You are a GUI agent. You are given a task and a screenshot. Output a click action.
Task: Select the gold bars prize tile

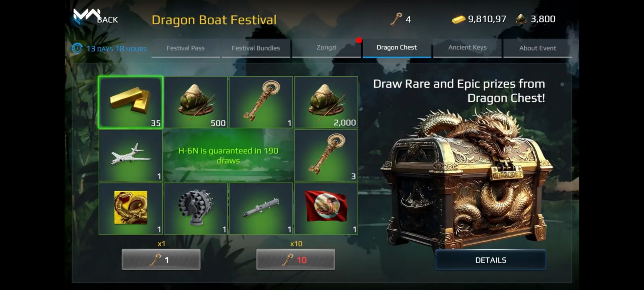(130, 102)
